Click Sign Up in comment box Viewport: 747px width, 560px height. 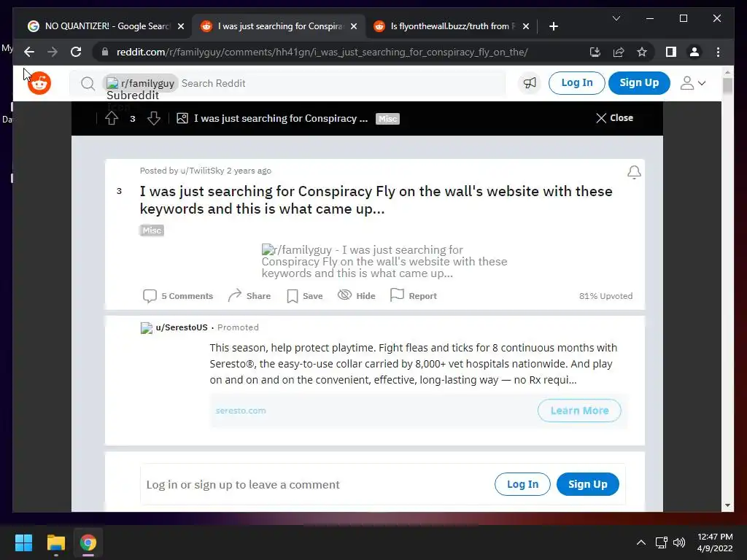pyautogui.click(x=587, y=484)
